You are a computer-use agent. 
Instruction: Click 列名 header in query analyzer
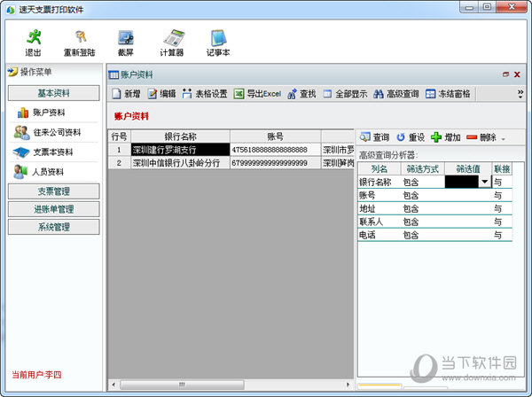[x=379, y=169]
